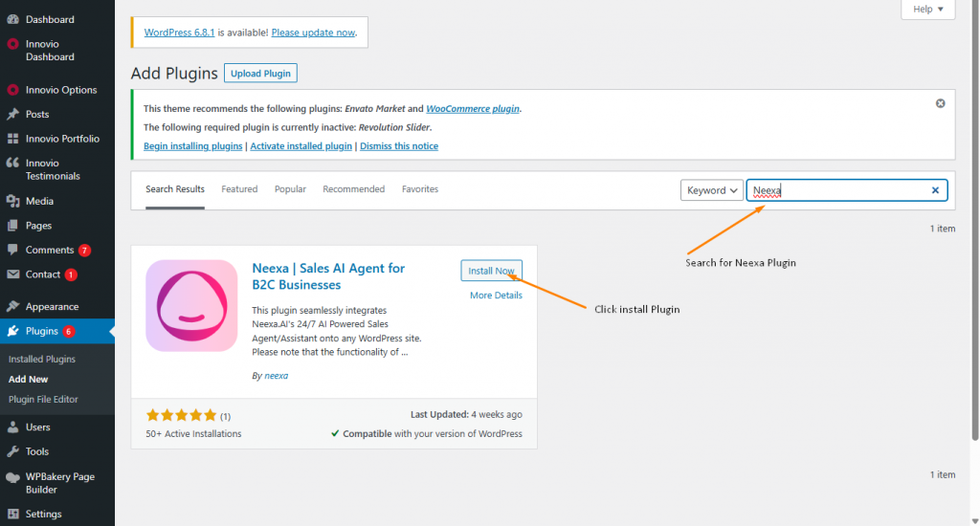Click Install Now for Neexa plugin
Screen dimensions: 980x526
[491, 271]
